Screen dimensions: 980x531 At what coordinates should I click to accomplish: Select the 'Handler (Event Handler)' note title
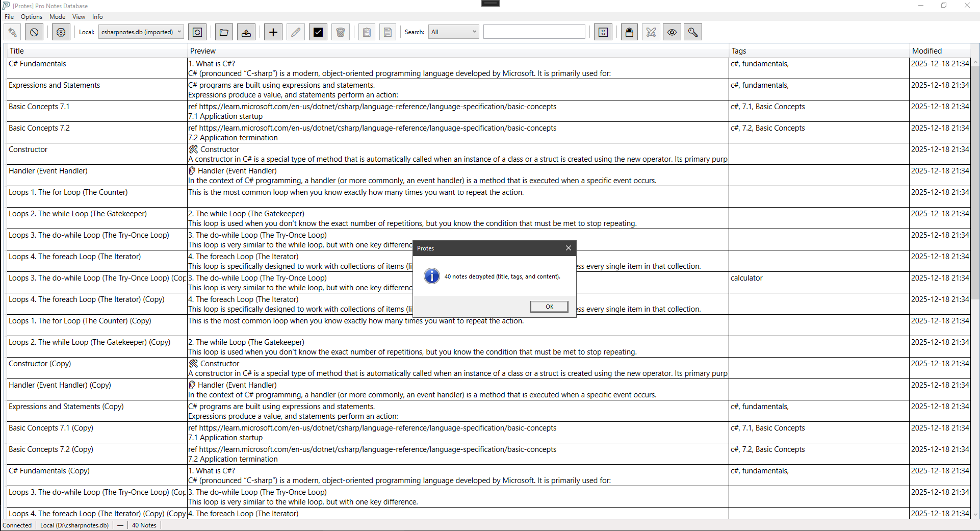[x=48, y=171]
